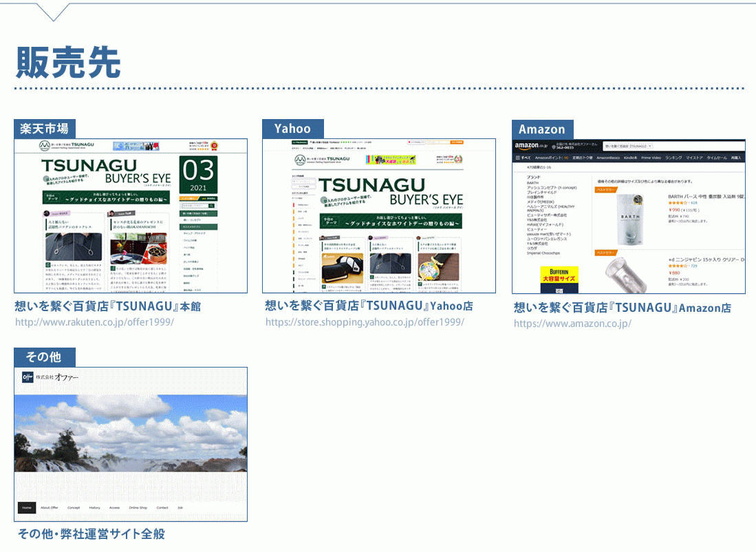The image size is (756, 552).
Task: Click the BUFFERIN 大容量サイズ banner
Action: point(559,279)
